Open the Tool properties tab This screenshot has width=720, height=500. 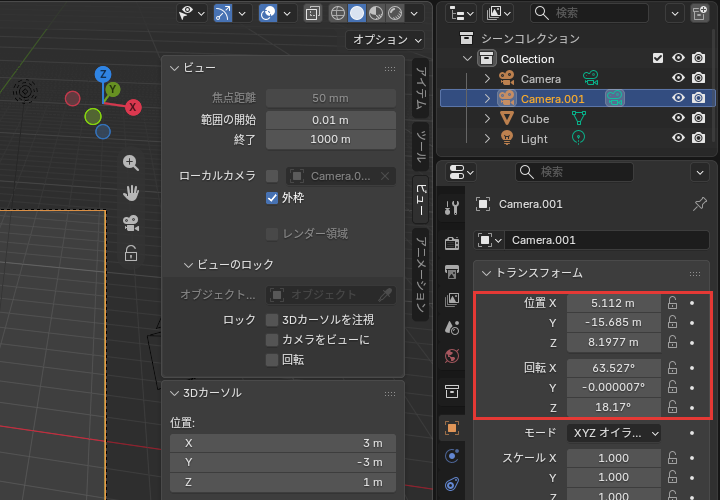pyautogui.click(x=452, y=208)
